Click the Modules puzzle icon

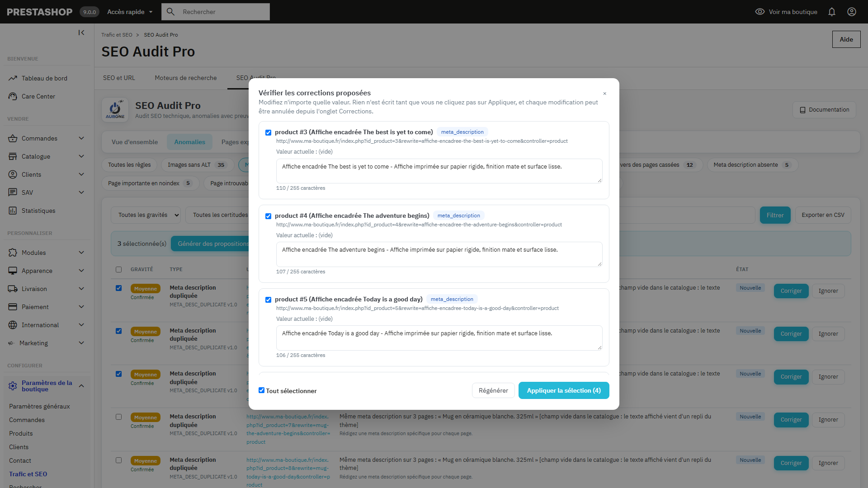click(x=13, y=253)
